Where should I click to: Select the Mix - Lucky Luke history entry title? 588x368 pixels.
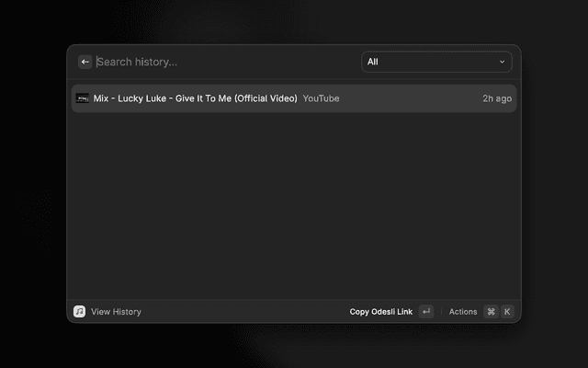tap(195, 98)
